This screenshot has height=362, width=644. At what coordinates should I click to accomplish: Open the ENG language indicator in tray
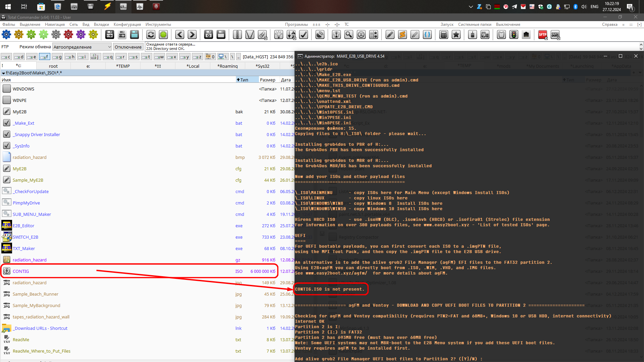coord(594,6)
